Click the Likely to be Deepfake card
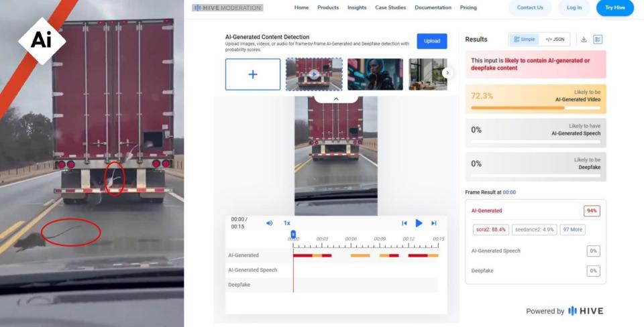 click(x=535, y=167)
